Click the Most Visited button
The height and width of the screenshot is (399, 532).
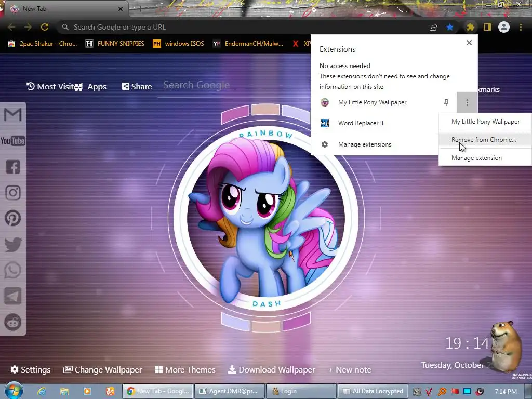click(50, 87)
